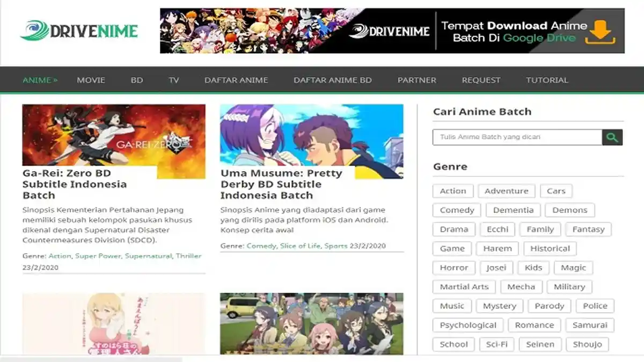Select the Kids genre tag
The width and height of the screenshot is (644, 362).
pyautogui.click(x=533, y=268)
